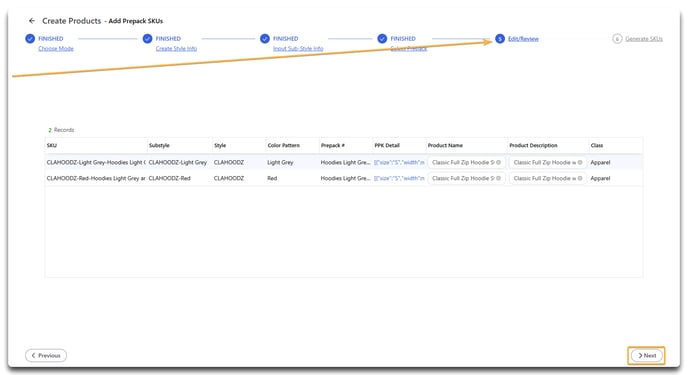Select SKU cell CLAHOODZ-Light Grey-Hoodies Light

point(96,162)
